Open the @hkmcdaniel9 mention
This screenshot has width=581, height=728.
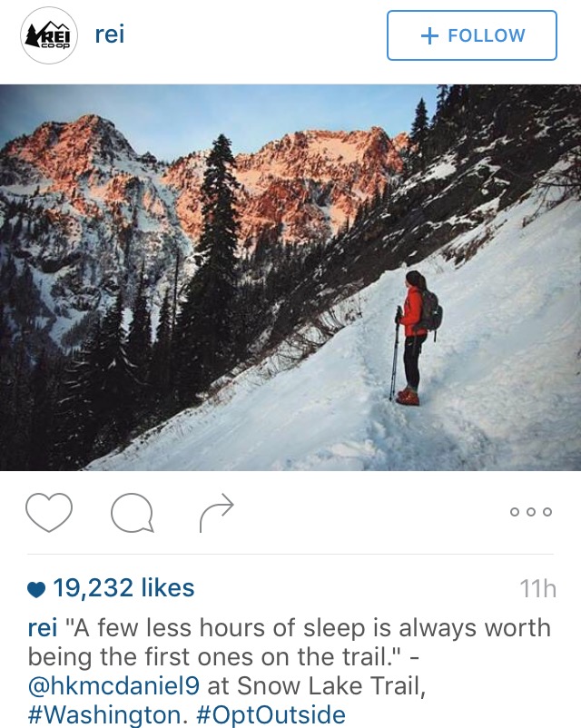tap(113, 685)
